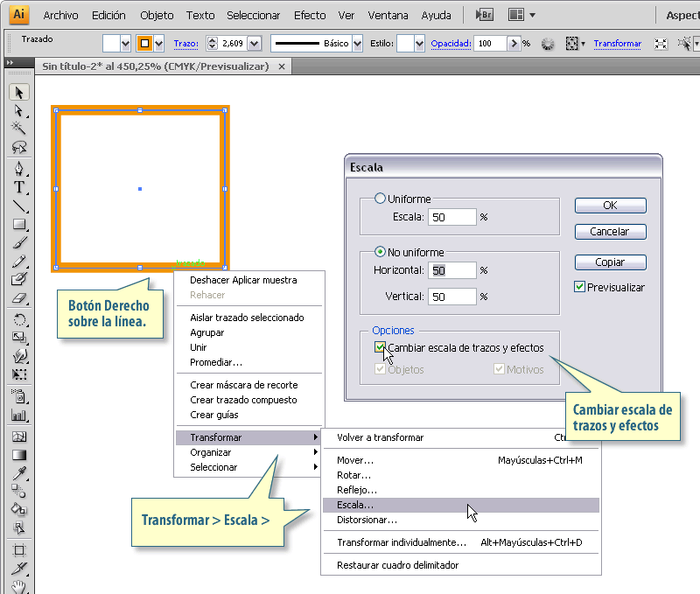Open the Estilo graphic style dropdown
The width and height of the screenshot is (700, 594).
[x=419, y=43]
